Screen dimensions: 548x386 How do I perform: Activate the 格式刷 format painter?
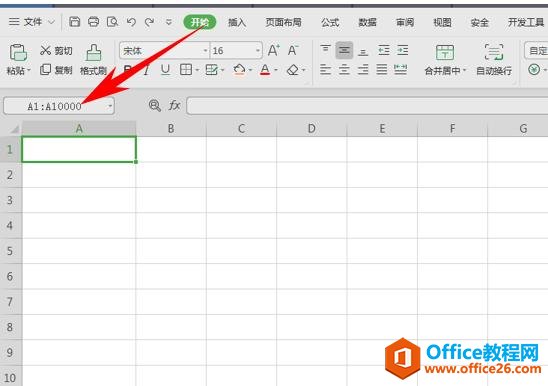pyautogui.click(x=93, y=59)
